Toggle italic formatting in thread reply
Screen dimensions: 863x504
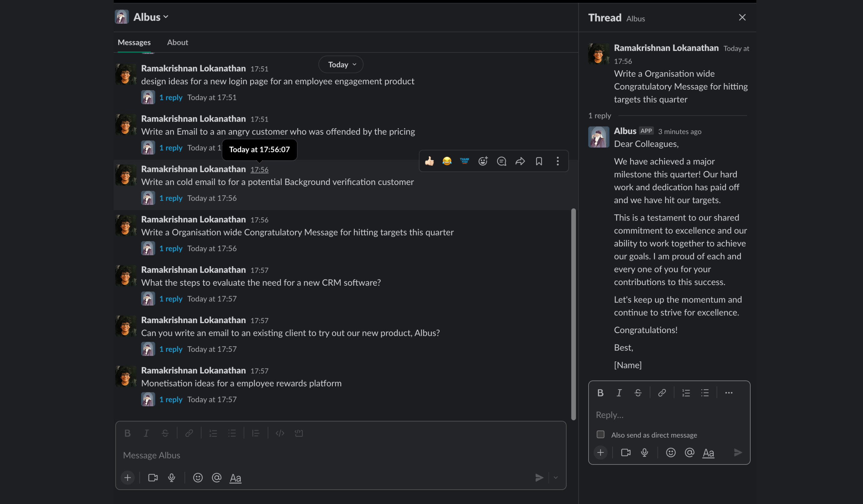tap(619, 393)
